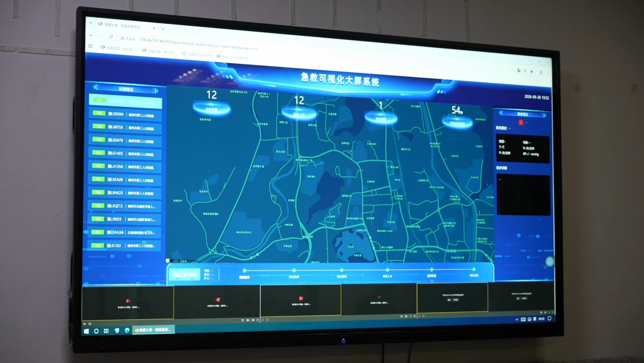The image size is (644, 363).
Task: Click the right chevrons beside 车辆情况 header
Action: (155, 90)
